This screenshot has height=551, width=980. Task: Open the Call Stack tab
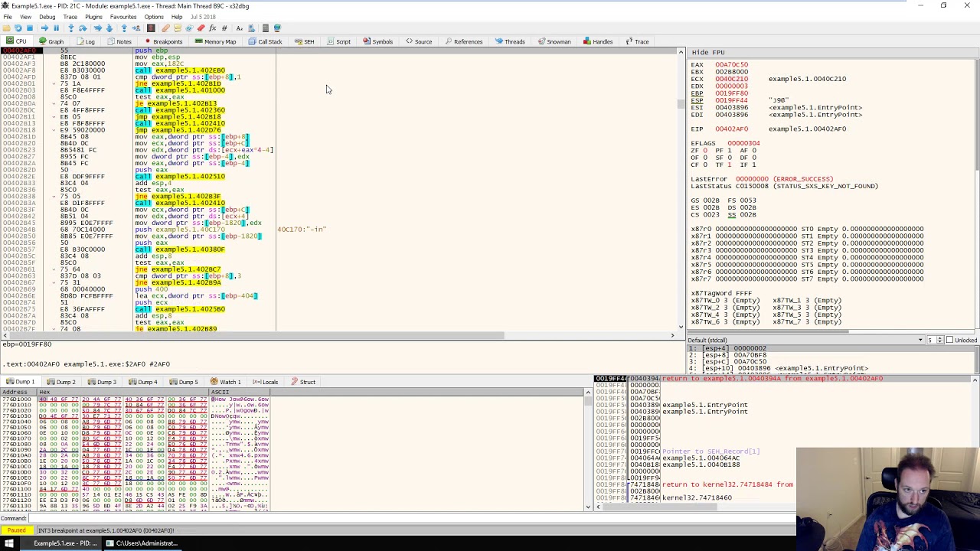(265, 41)
